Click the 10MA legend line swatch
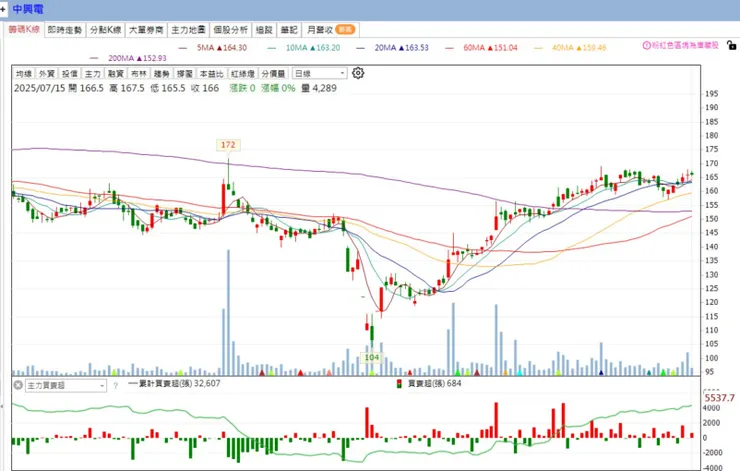This screenshot has height=471, width=740. click(271, 48)
